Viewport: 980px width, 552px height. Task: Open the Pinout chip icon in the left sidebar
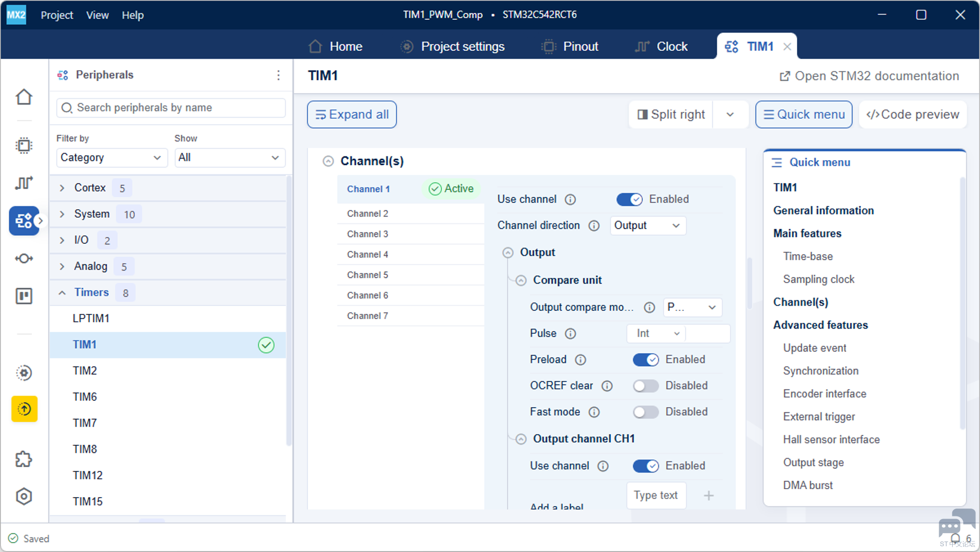pos(24,145)
